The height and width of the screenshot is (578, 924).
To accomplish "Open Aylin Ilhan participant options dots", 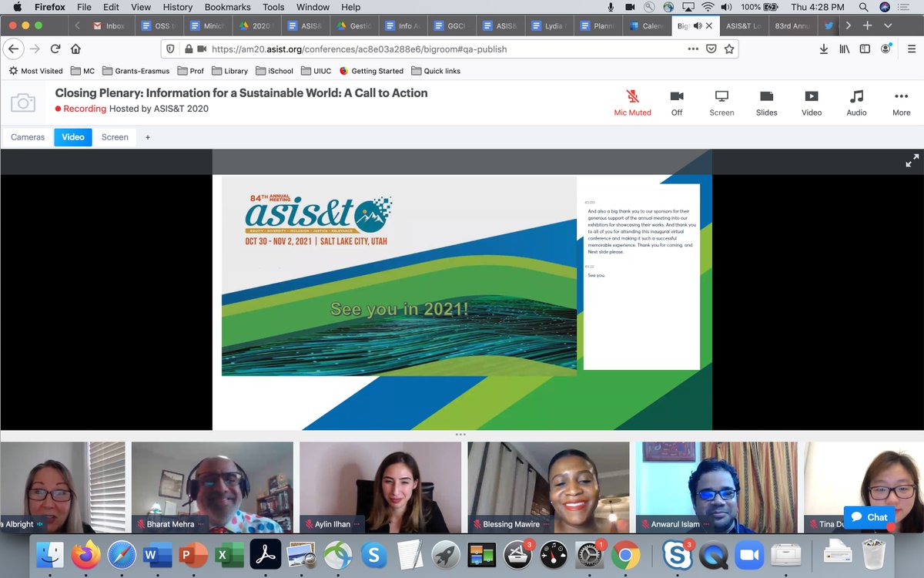I will coord(357,524).
